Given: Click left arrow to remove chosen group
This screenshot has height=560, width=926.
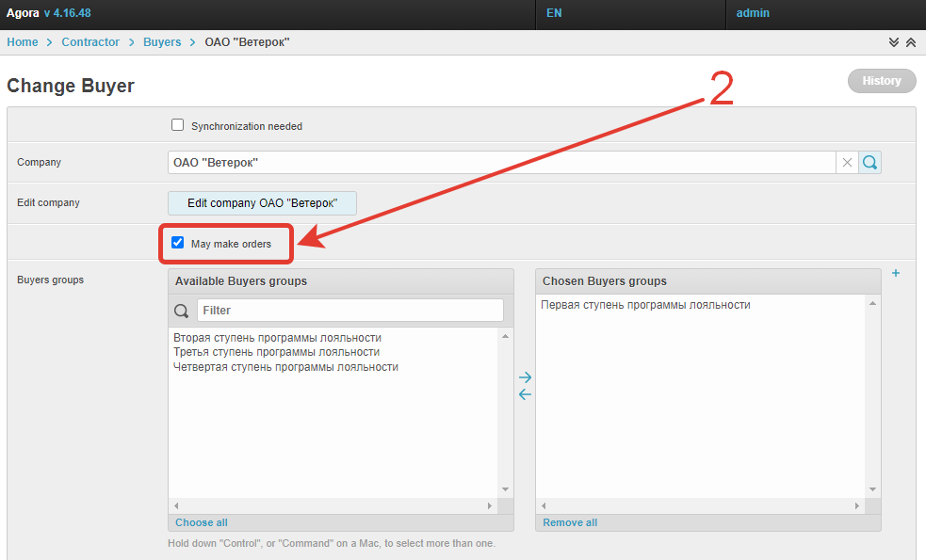Looking at the screenshot, I should click(x=526, y=394).
